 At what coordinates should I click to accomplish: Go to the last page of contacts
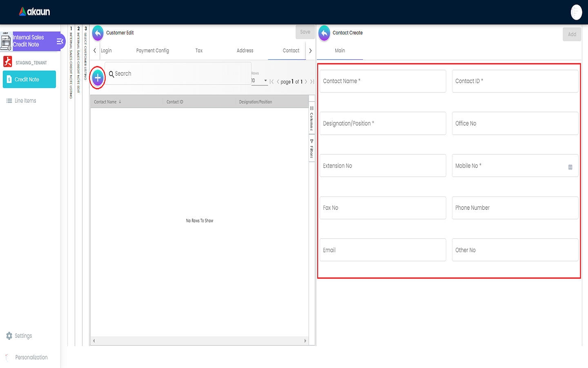(x=312, y=82)
